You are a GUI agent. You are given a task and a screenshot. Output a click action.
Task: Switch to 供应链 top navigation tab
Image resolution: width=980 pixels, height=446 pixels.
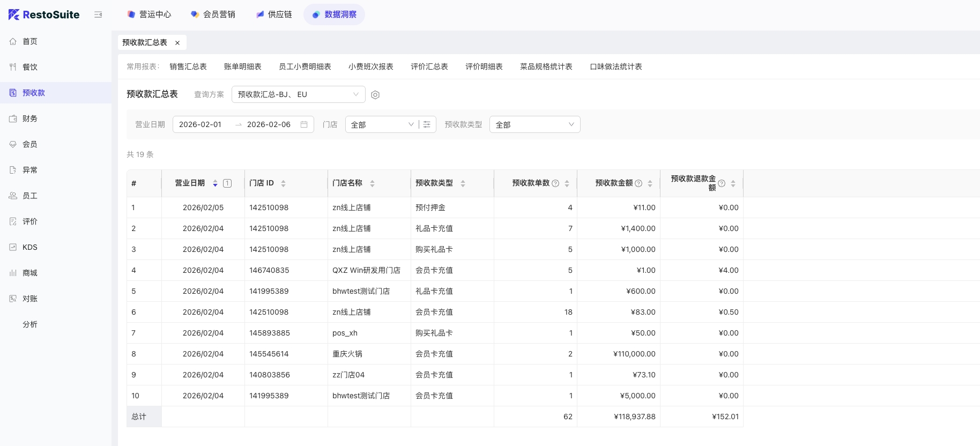coord(274,14)
